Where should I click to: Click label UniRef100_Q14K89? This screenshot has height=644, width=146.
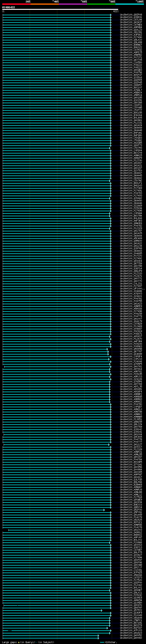click(131, 354)
